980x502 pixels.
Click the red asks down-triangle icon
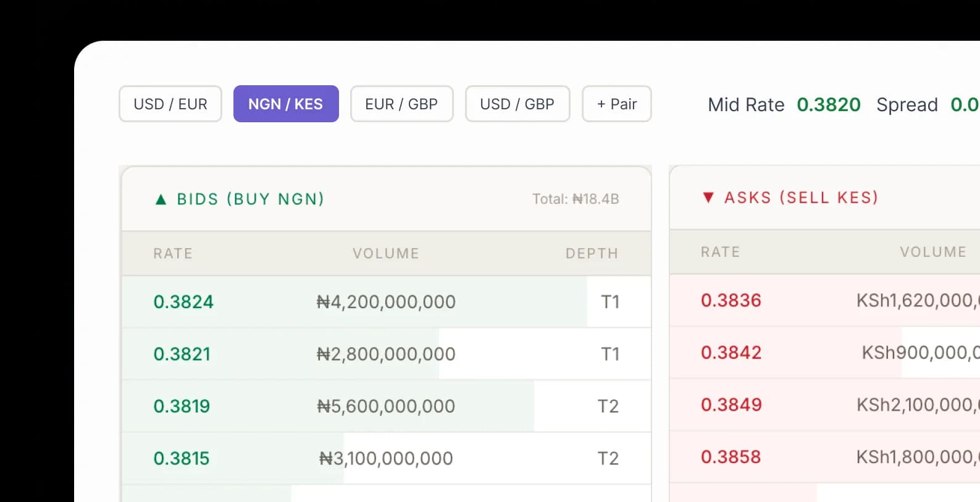708,198
